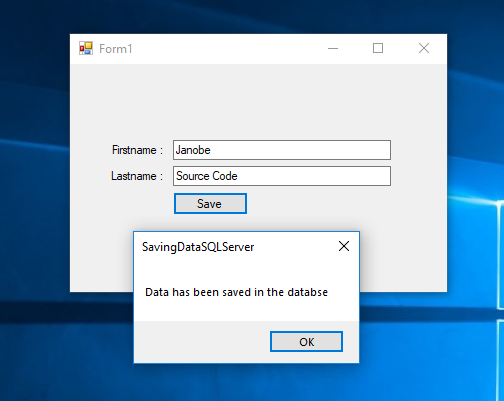Close the SavingDataSQLServer dialog with X
The image size is (504, 401).
click(344, 246)
